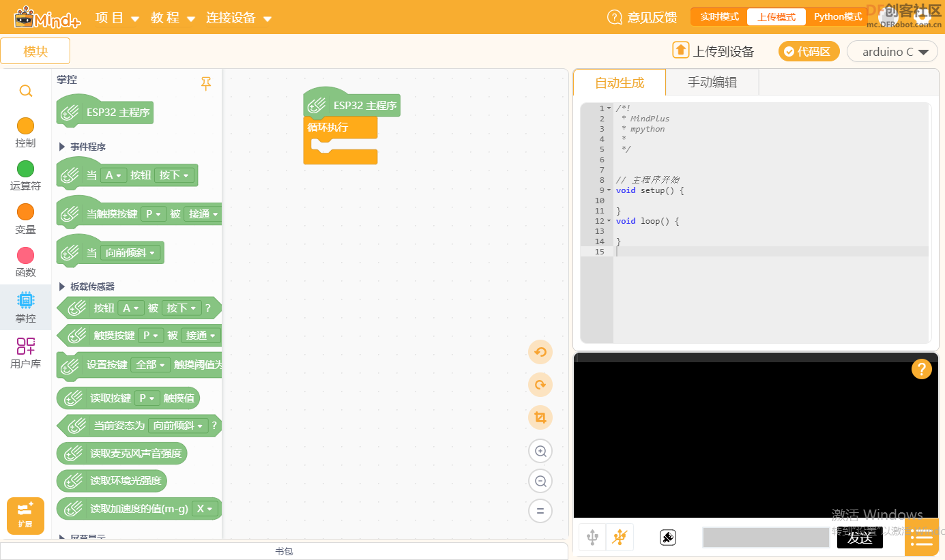This screenshot has height=560, width=945.
Task: Click the "// 主程序开始" comment line
Action: (648, 180)
